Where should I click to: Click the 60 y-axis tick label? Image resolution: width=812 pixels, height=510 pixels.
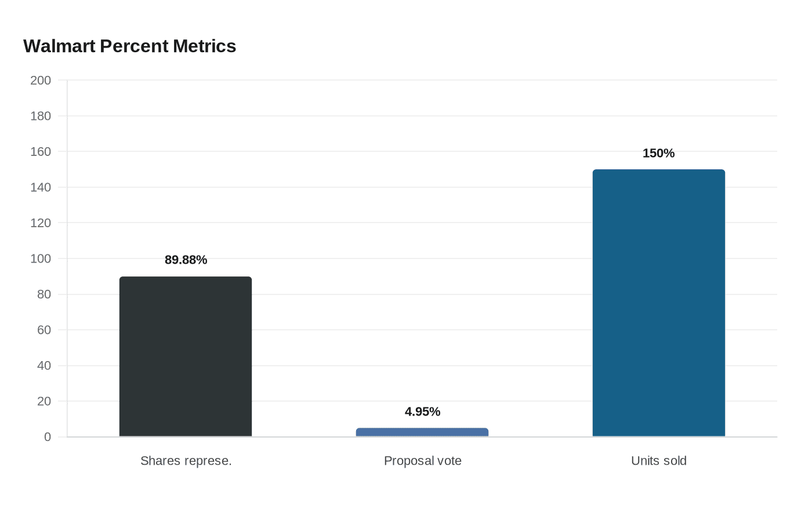point(44,330)
